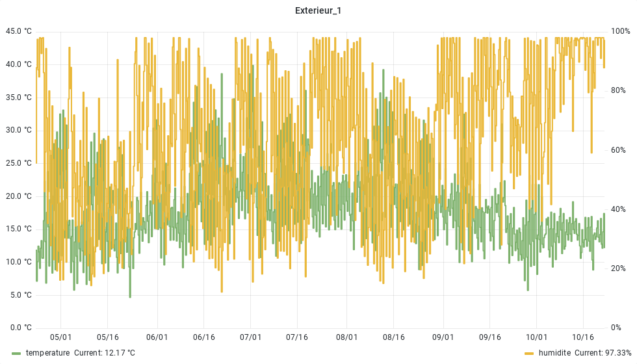Viewport: 637px width, 364px height.
Task: Click the yellow humidite color swatch
Action: tap(529, 353)
